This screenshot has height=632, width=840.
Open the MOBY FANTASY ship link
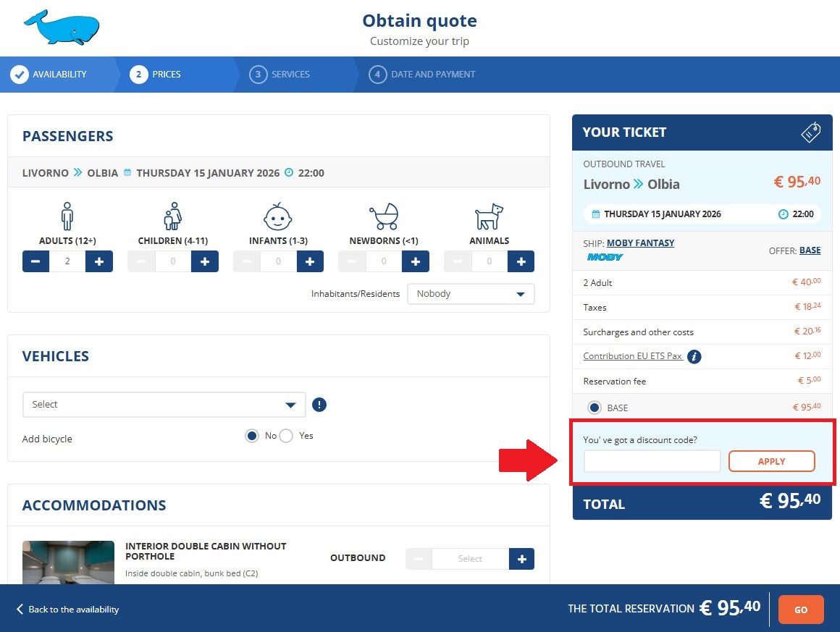point(640,243)
